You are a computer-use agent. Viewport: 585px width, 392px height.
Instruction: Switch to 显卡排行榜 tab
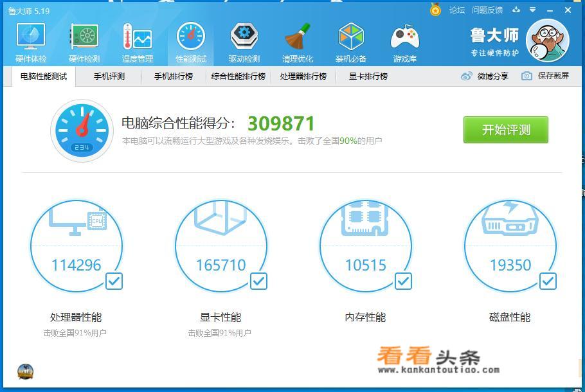(x=368, y=76)
